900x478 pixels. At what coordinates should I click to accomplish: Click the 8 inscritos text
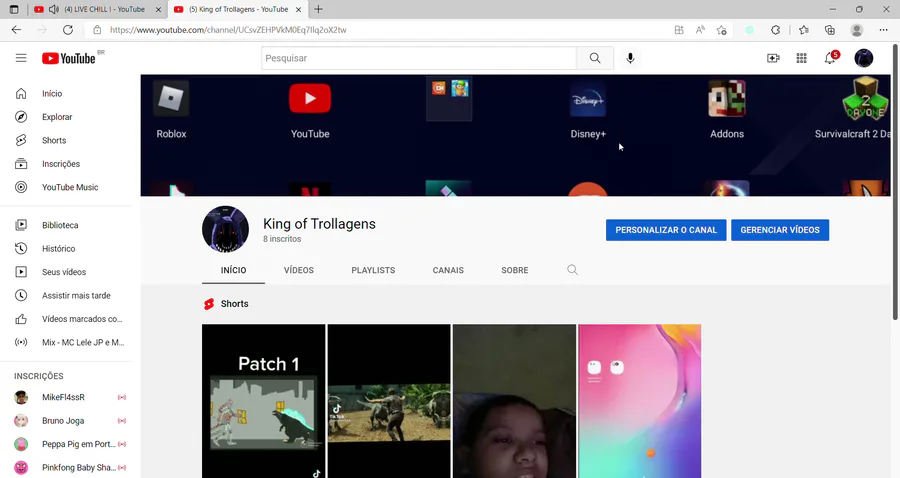pos(282,239)
